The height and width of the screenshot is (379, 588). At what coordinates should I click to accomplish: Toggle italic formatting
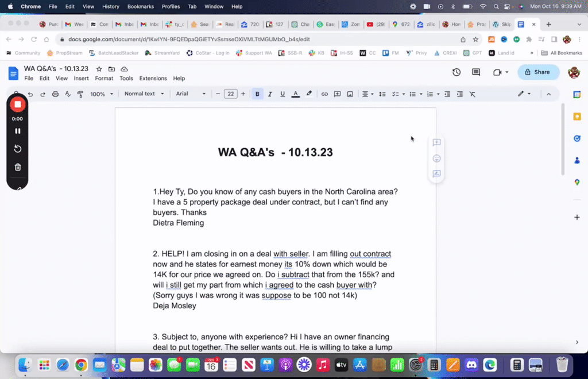point(270,94)
